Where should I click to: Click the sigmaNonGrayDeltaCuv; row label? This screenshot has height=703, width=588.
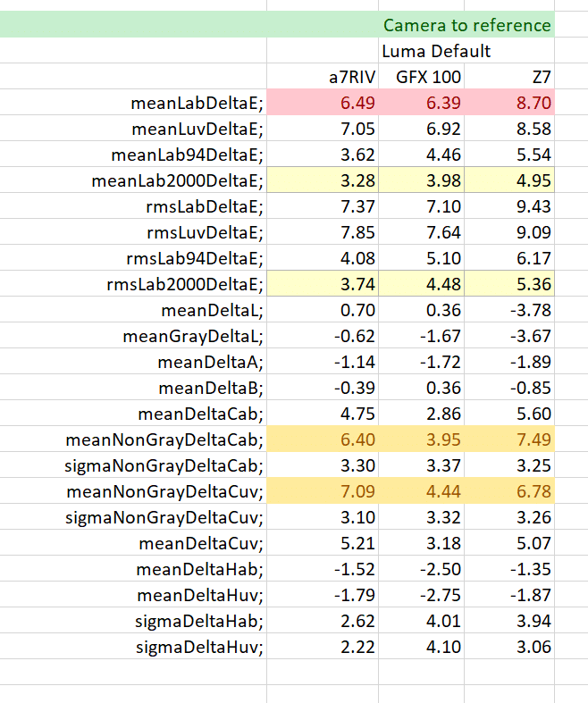pos(164,518)
